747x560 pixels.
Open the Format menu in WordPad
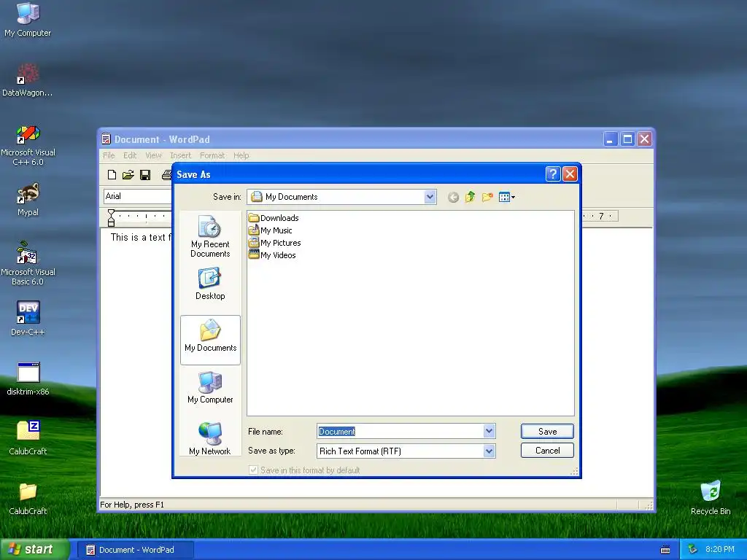(212, 155)
